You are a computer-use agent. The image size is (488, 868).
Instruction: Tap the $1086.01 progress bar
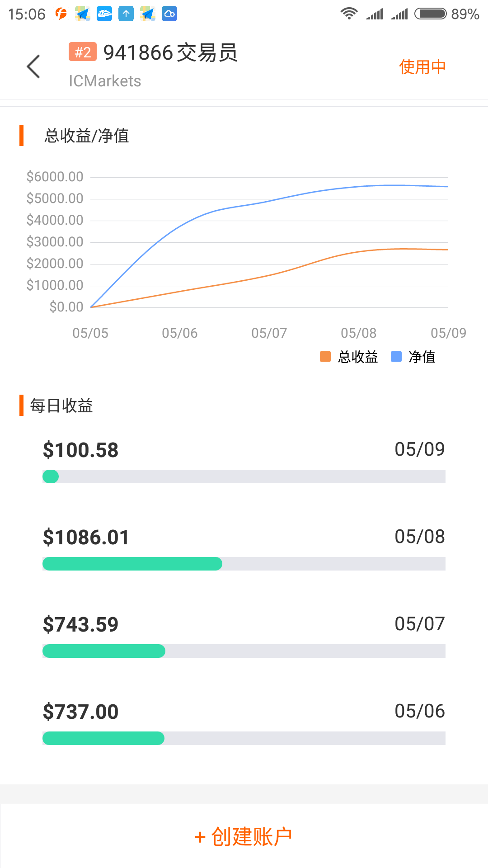point(244,564)
